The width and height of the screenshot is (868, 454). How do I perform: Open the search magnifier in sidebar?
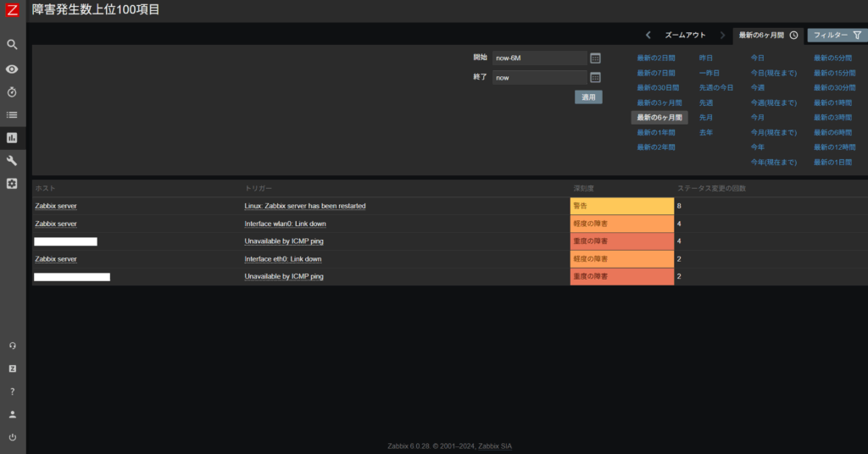click(12, 45)
